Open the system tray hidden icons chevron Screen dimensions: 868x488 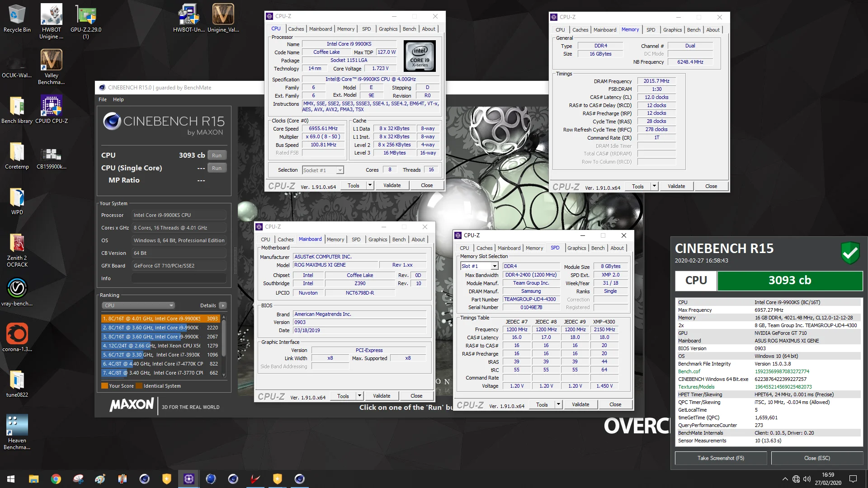click(x=785, y=479)
